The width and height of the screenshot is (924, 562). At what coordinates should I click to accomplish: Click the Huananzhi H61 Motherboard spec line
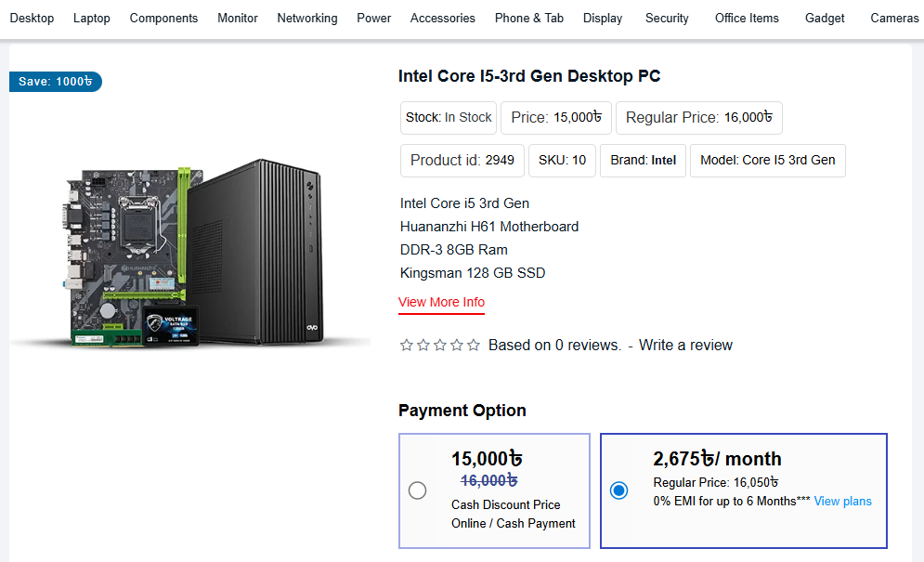[x=489, y=227]
